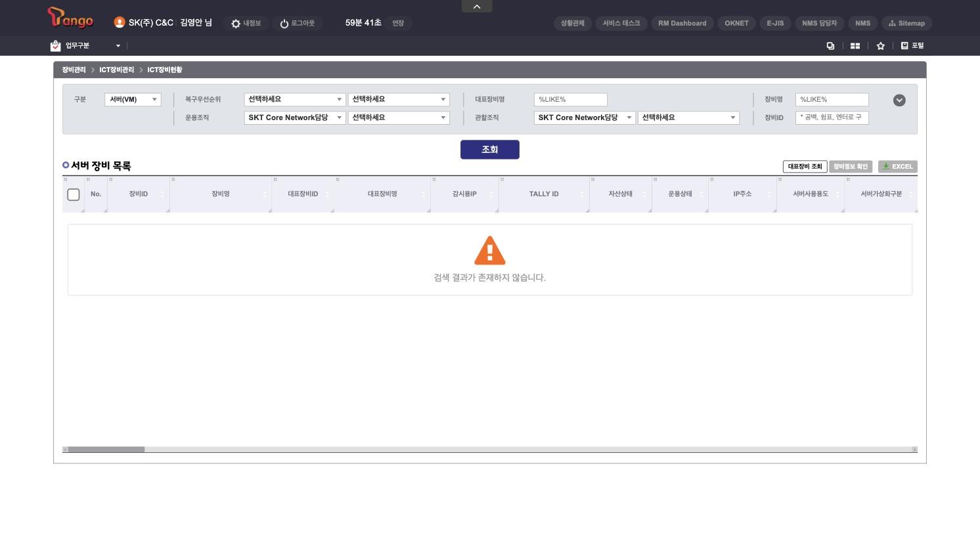Open the NMS menu
Image resolution: width=980 pixels, height=533 pixels.
(x=862, y=23)
